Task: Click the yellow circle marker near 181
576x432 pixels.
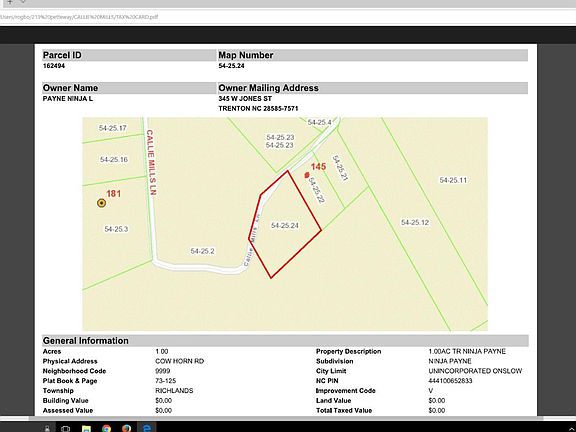Action: [101, 203]
